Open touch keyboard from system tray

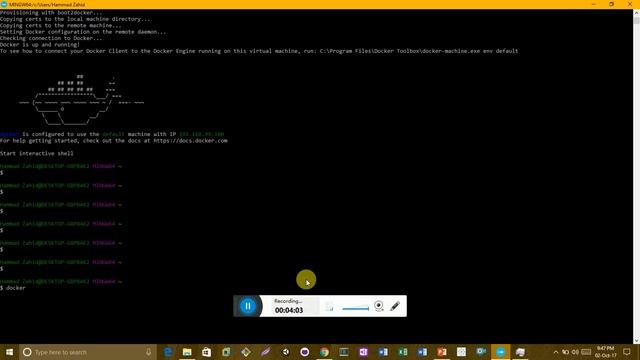[x=586, y=352]
